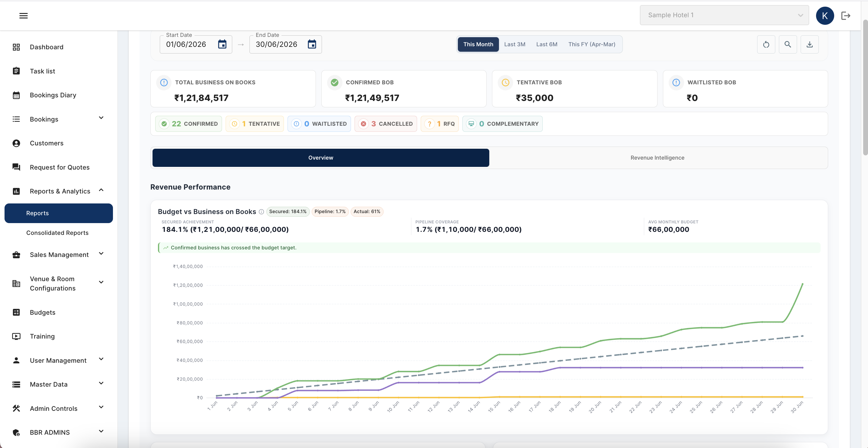
Task: Click the Customers person icon
Action: (x=16, y=143)
